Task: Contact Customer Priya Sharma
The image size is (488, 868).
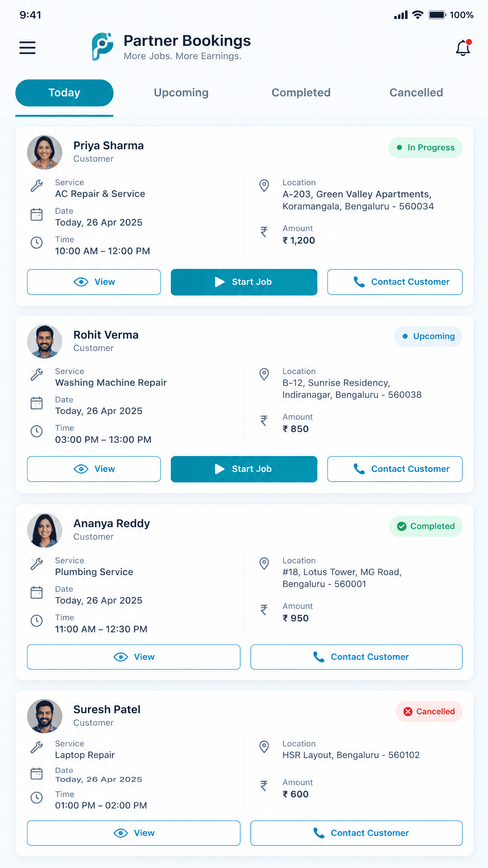Action: pyautogui.click(x=395, y=282)
